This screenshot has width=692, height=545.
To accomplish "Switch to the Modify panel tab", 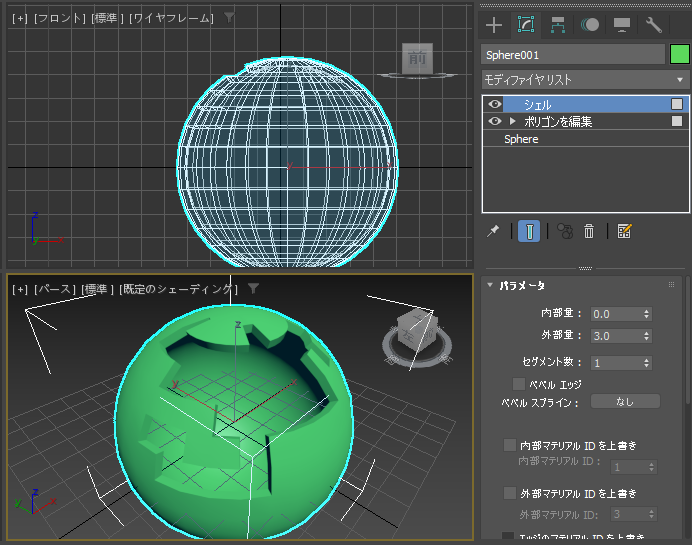I will (526, 24).
